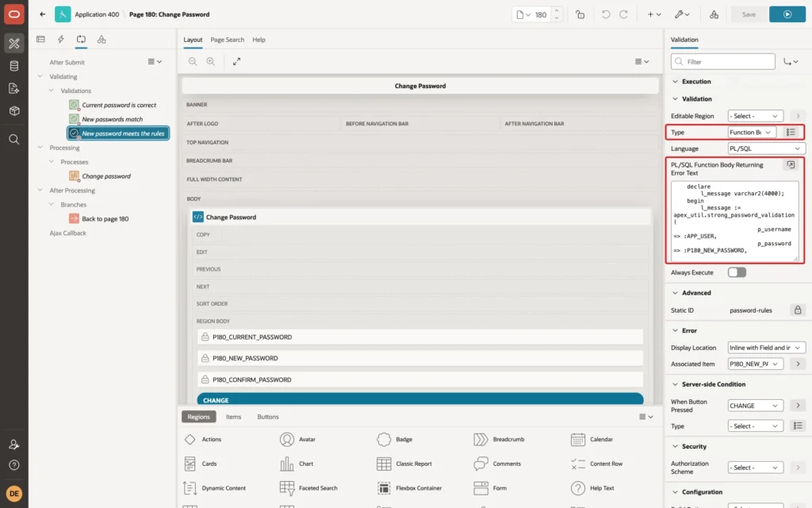The width and height of the screenshot is (812, 508).
Task: Go back using the left arrow
Action: pos(43,14)
